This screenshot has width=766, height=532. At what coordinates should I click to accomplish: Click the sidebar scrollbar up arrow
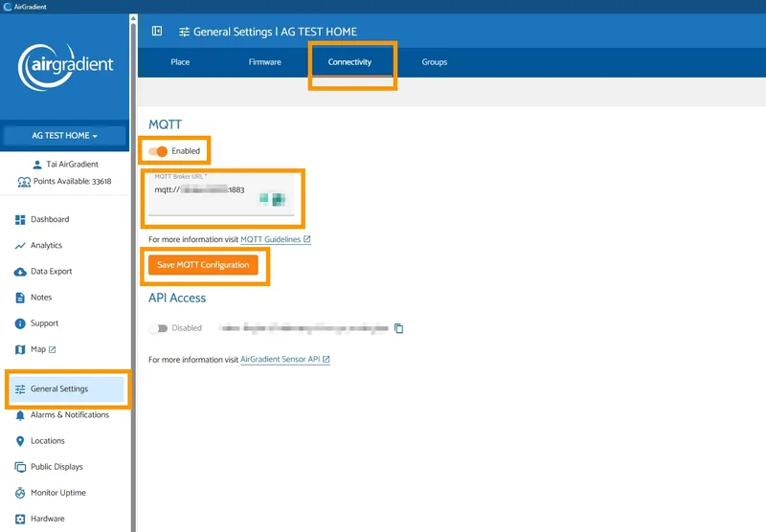click(133, 18)
